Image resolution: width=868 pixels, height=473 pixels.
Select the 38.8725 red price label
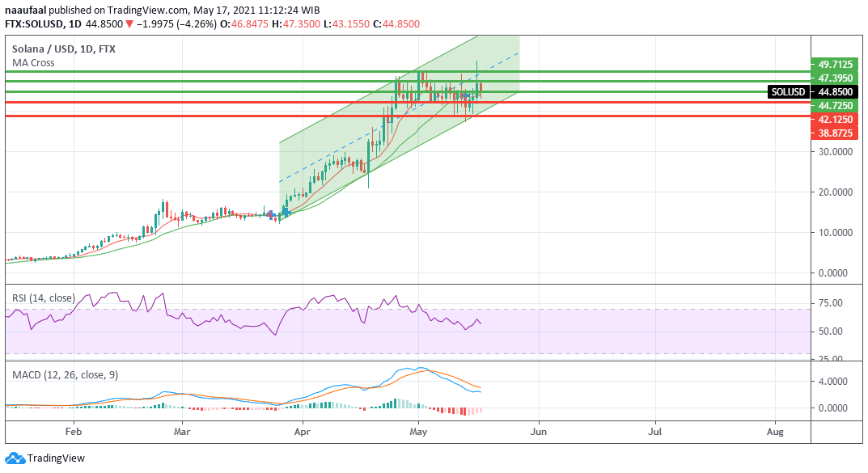(x=835, y=133)
